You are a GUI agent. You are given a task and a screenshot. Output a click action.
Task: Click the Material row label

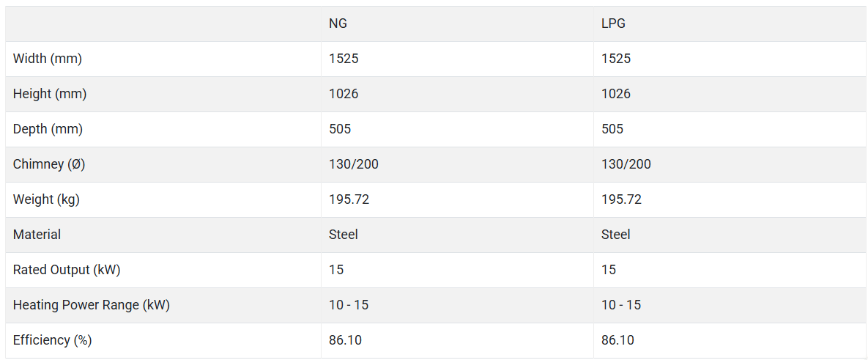[37, 235]
